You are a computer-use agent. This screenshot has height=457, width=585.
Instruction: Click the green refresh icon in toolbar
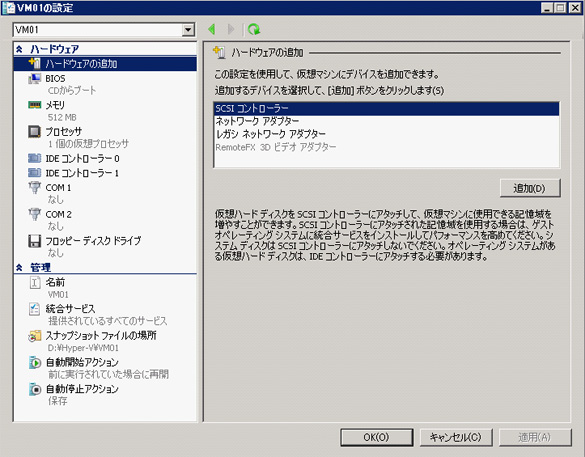(254, 29)
